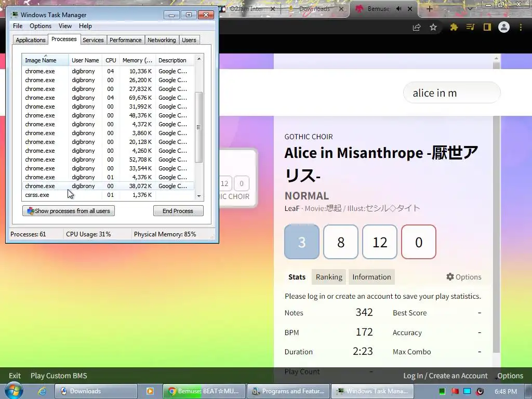Viewport: 532px width, 399px height.
Task: Switch to Programs and Features taskbar window
Action: [x=288, y=391]
